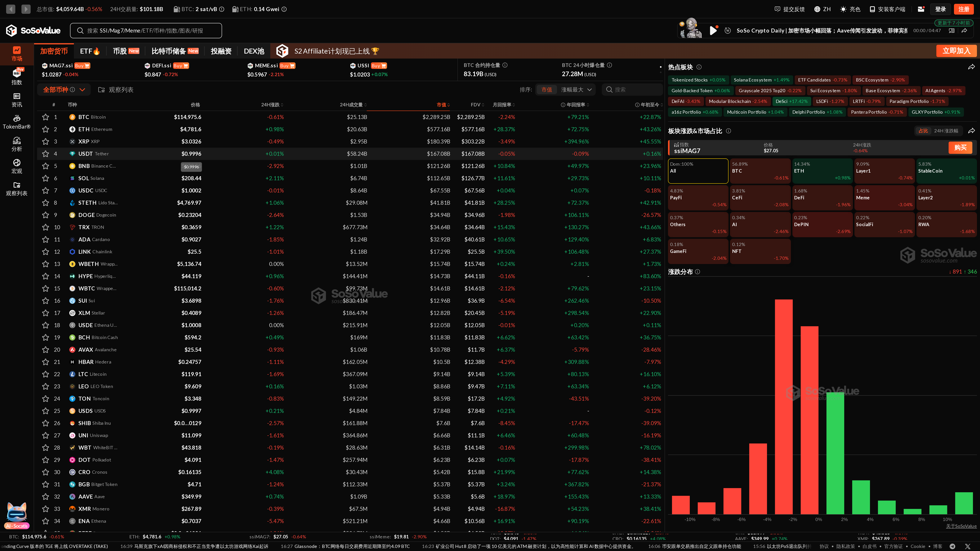Open the Telegram link in footer

click(952, 546)
